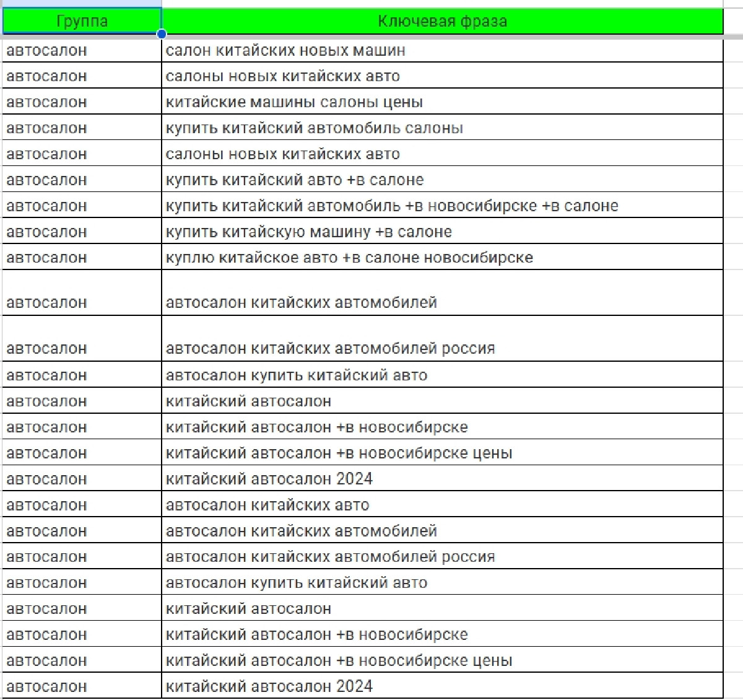Screen dimensions: 743x700
Task: Click group cell beside "купить китайский автомобиль салоны"
Action: coord(82,128)
